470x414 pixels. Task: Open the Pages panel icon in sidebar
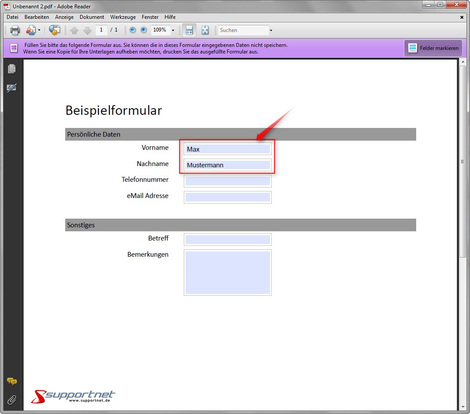pyautogui.click(x=12, y=69)
